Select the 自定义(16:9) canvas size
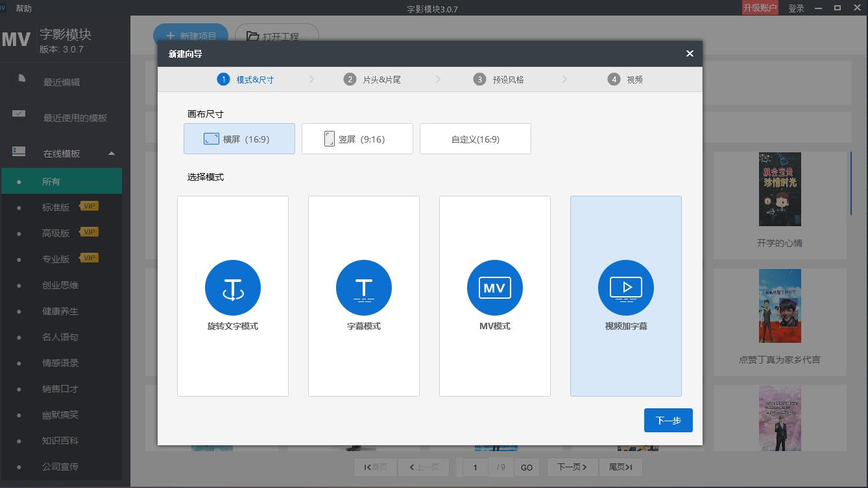Image resolution: width=868 pixels, height=488 pixels. [476, 138]
